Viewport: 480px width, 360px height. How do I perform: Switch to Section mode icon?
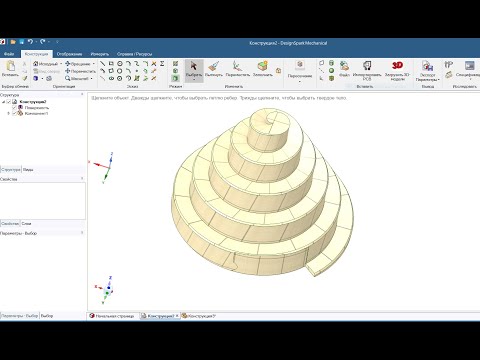point(175,71)
